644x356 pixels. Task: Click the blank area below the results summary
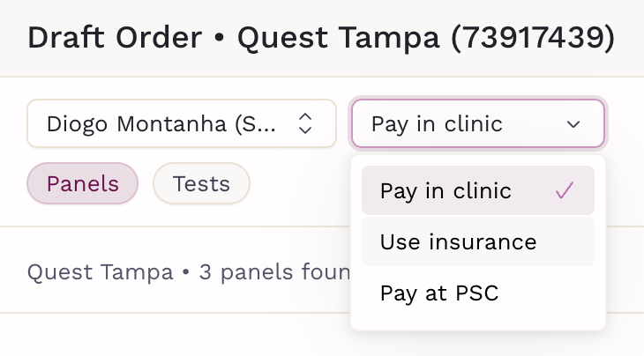[176, 335]
